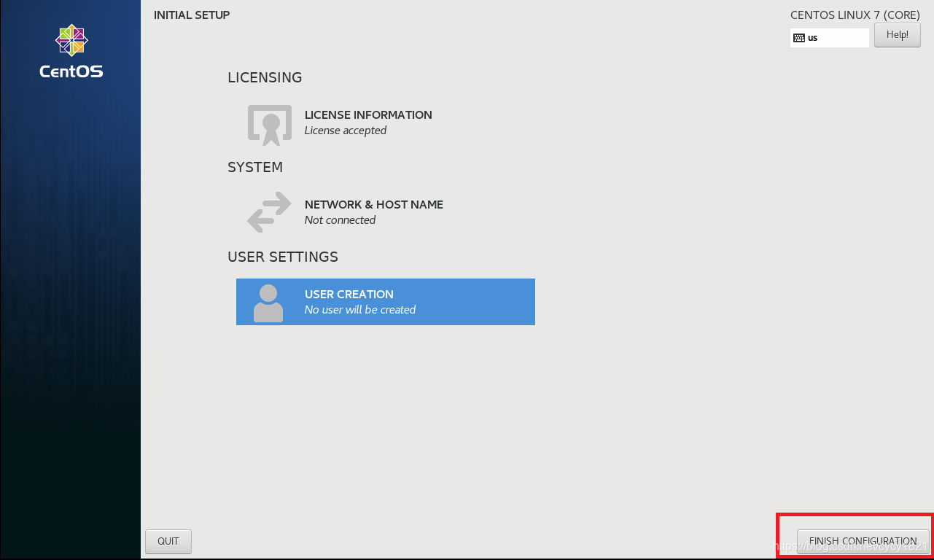934x560 pixels.
Task: Click the LICENSING section heading
Action: (265, 77)
